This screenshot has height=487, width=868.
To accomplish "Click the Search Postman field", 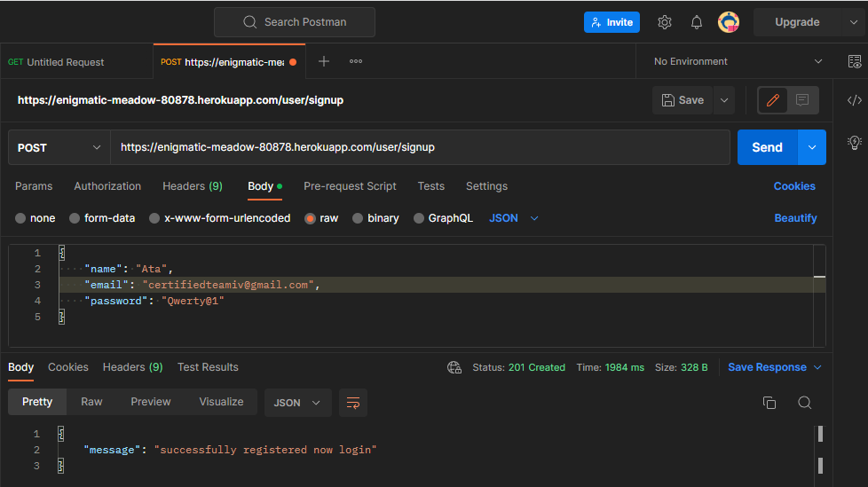I will 295,22.
